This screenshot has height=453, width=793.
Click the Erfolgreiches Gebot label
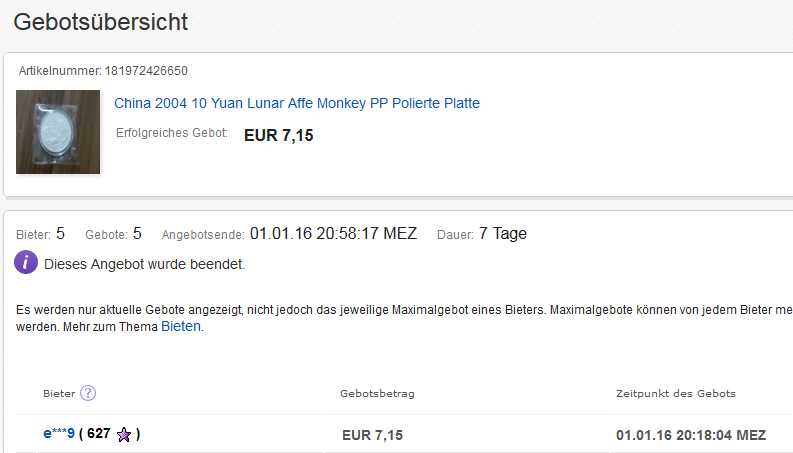click(172, 133)
